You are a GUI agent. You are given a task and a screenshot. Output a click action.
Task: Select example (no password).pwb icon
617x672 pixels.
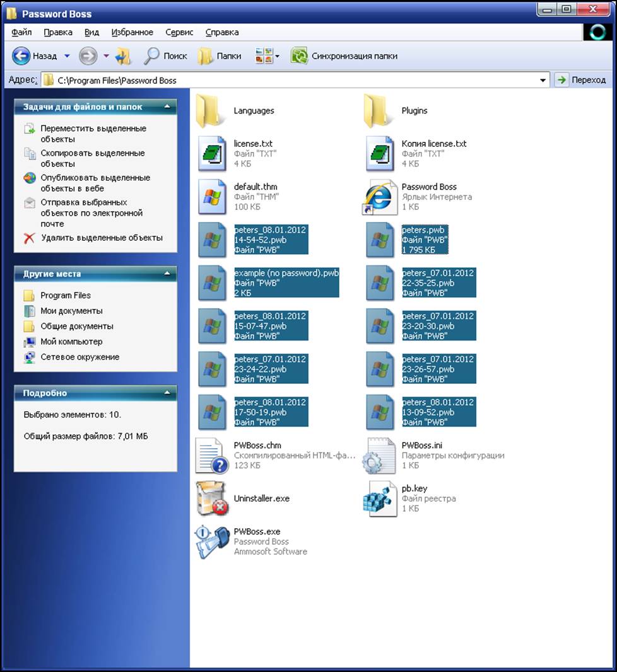click(212, 283)
